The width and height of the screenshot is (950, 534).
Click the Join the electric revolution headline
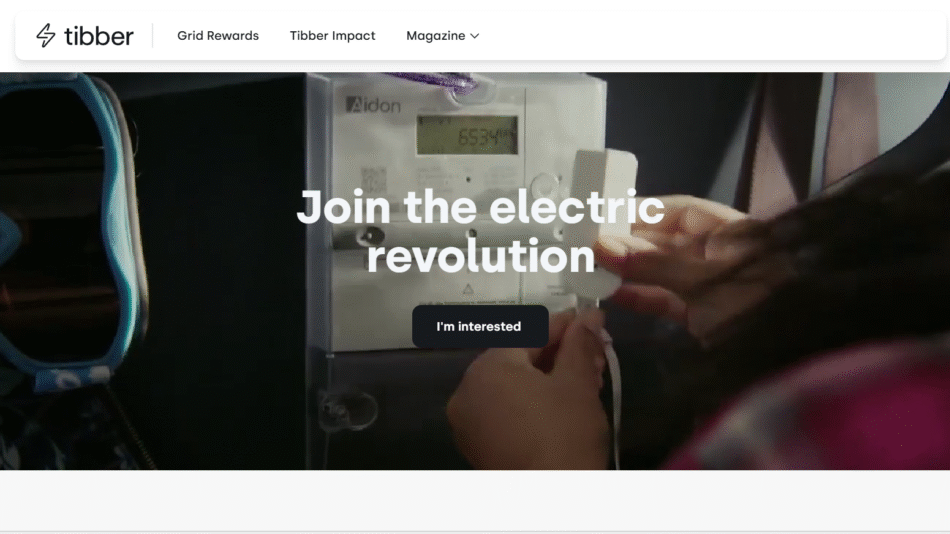(480, 232)
